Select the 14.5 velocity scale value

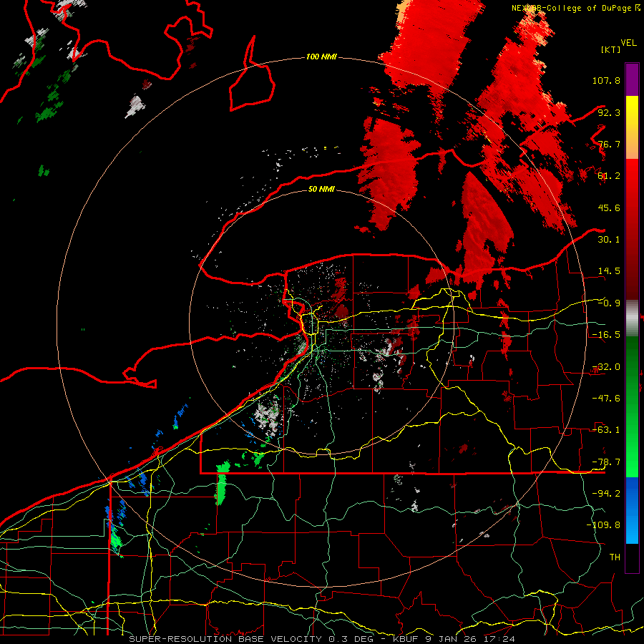[x=609, y=271]
